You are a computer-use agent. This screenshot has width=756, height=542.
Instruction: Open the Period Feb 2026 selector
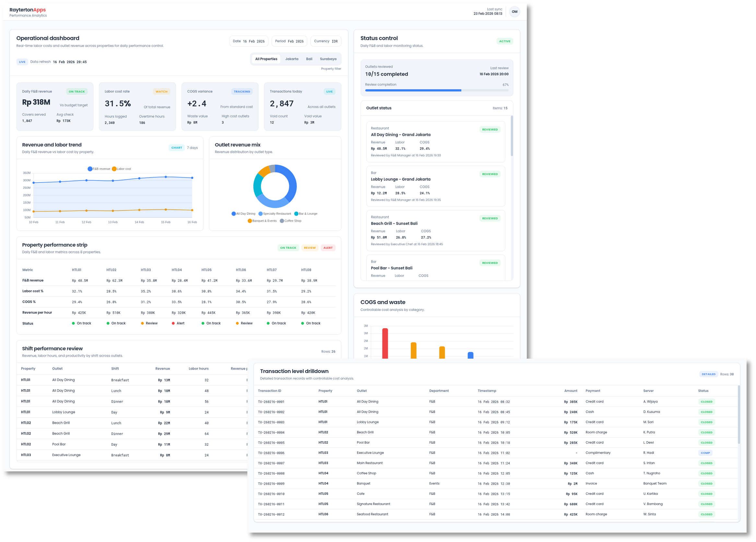(289, 41)
